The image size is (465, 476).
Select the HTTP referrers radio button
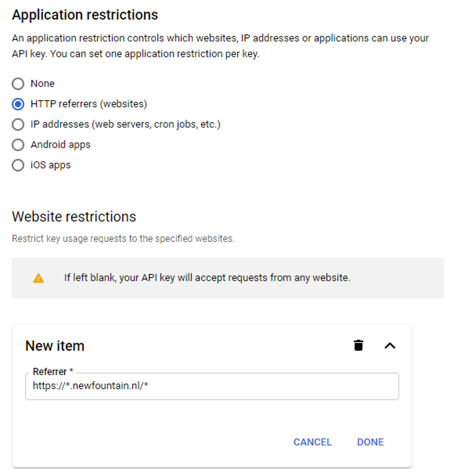point(18,104)
